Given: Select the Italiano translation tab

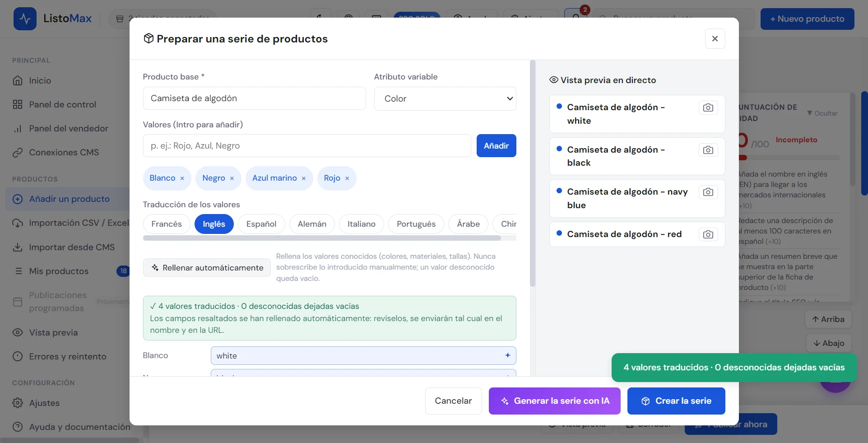Looking at the screenshot, I should [362, 224].
